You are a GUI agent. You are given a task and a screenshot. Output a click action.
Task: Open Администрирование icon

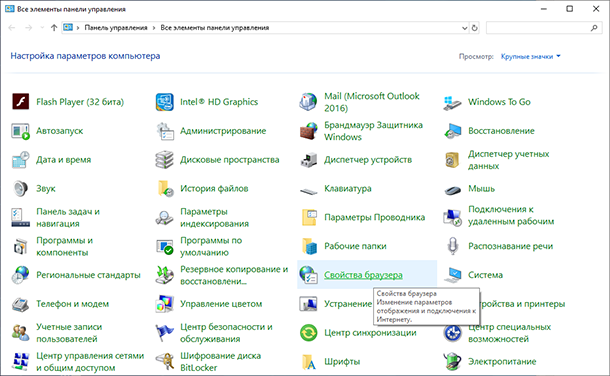coord(165,131)
